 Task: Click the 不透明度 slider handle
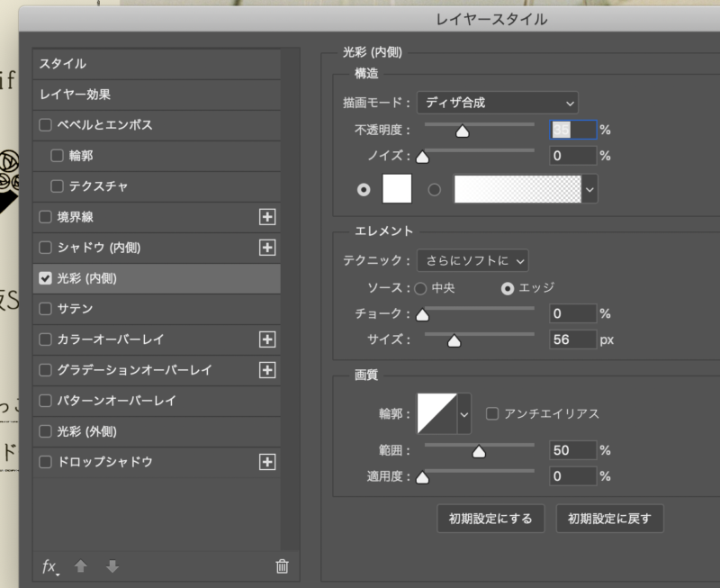[463, 131]
